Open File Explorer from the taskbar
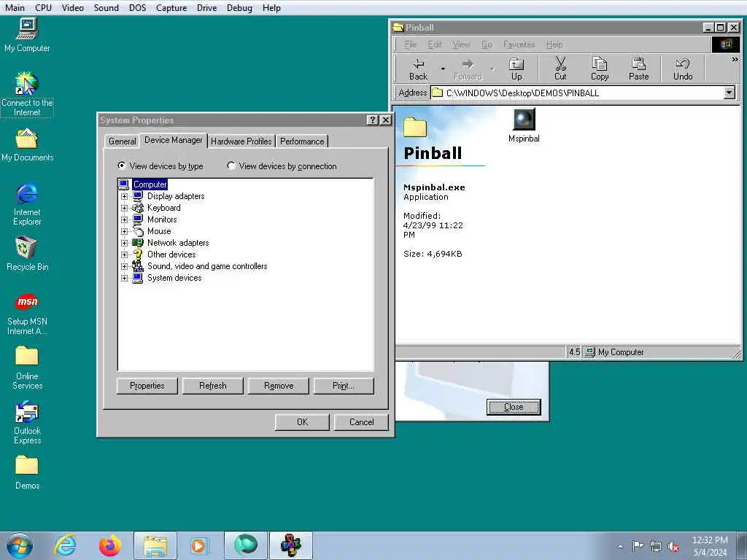Viewport: 747px width, 560px height. click(x=155, y=545)
